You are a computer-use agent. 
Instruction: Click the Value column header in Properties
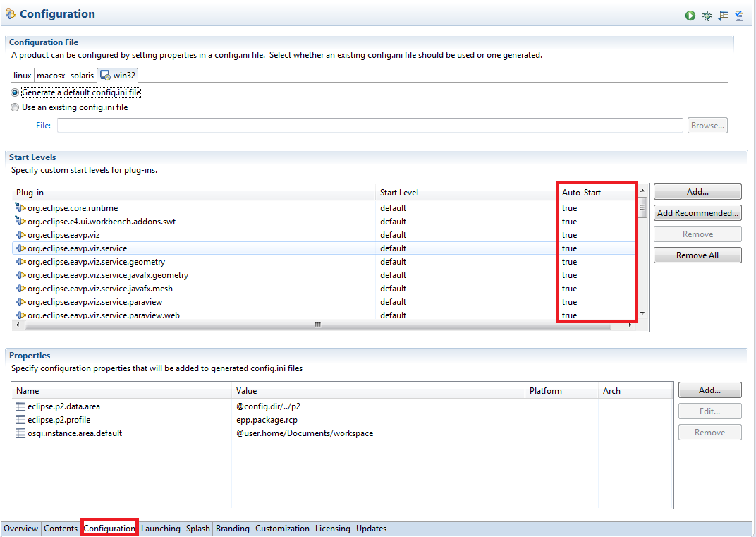[379, 391]
